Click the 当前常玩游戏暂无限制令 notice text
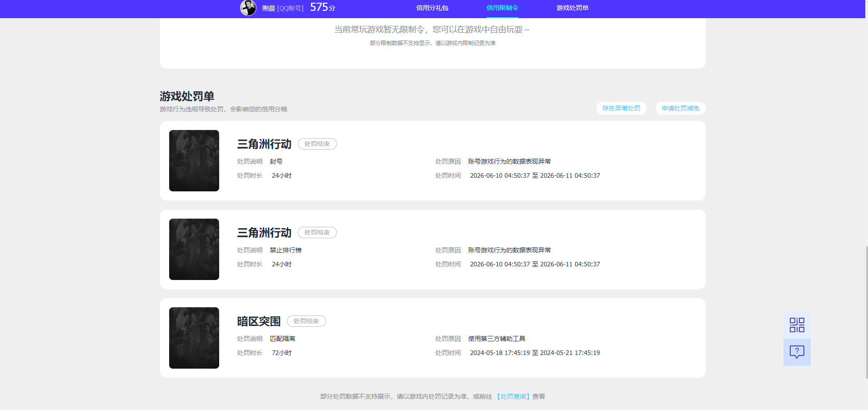The image size is (868, 410). [x=432, y=30]
